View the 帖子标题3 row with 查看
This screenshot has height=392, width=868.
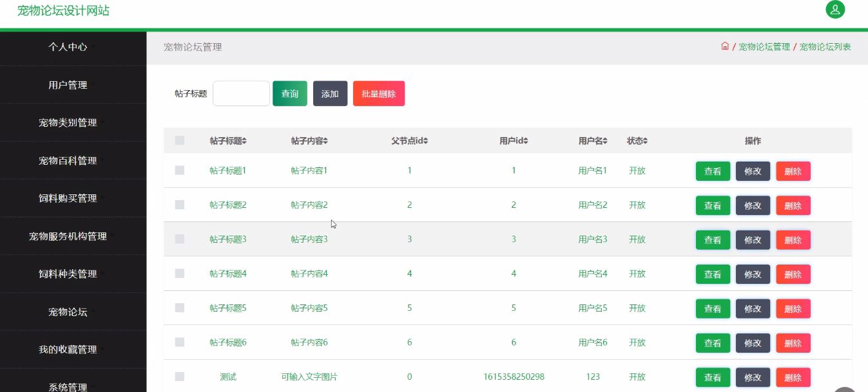713,240
